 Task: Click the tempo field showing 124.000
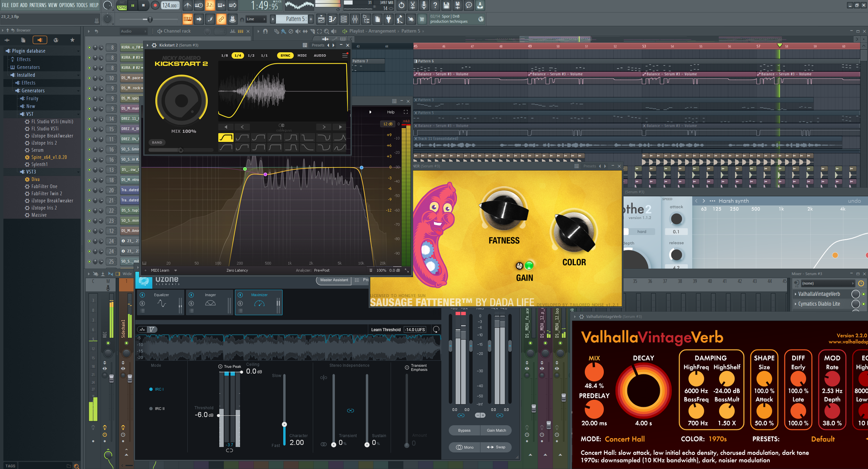(x=170, y=5)
